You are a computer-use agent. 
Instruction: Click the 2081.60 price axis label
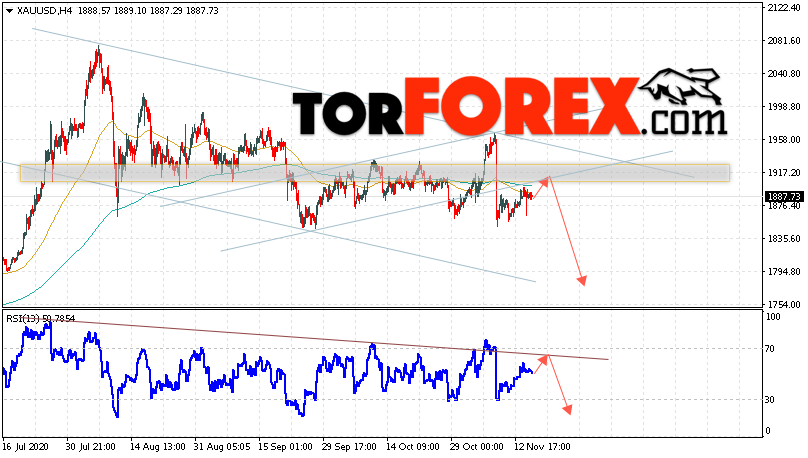[x=783, y=41]
